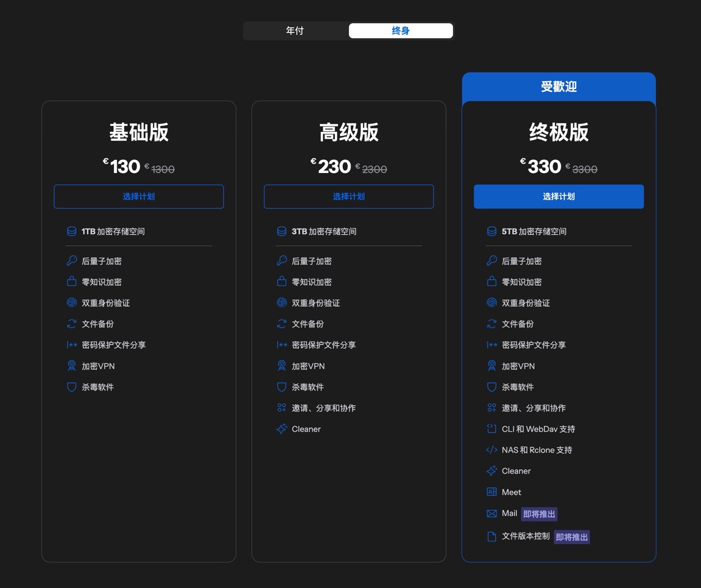Click 选择计划 under 基础版
Image resolution: width=701 pixels, height=588 pixels.
click(x=139, y=197)
